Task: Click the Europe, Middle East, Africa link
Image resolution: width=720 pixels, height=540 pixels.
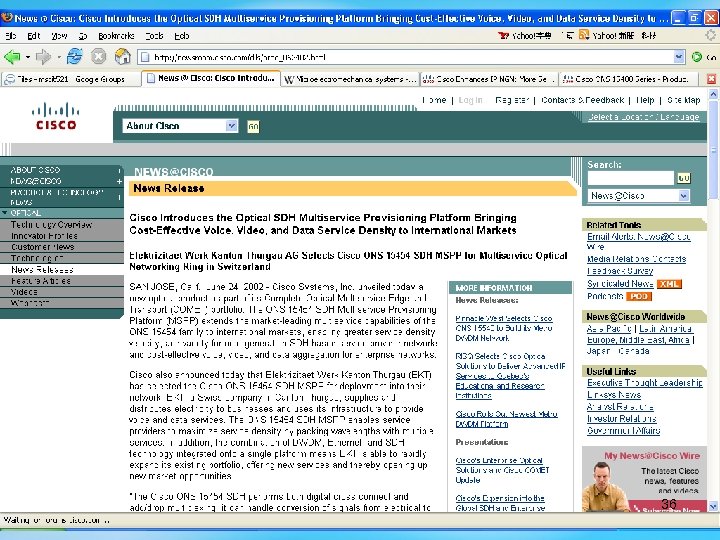Action: (638, 340)
